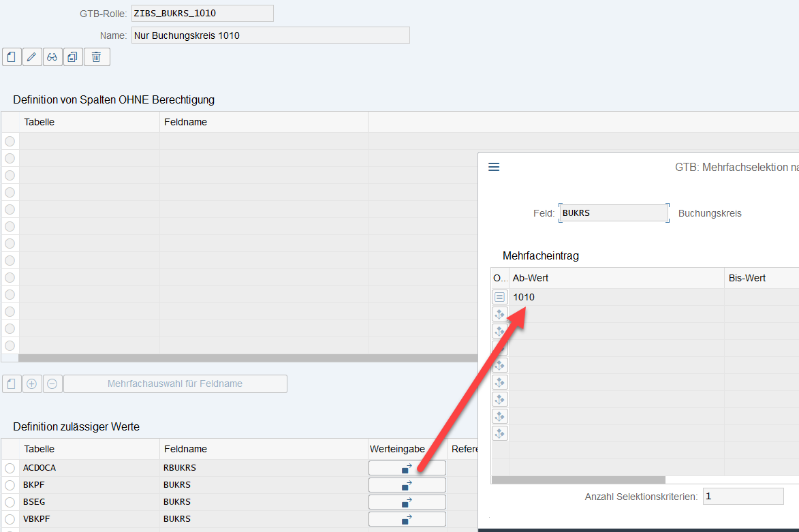Select the BSEG row radio button
This screenshot has height=532, width=799.
pos(10,502)
